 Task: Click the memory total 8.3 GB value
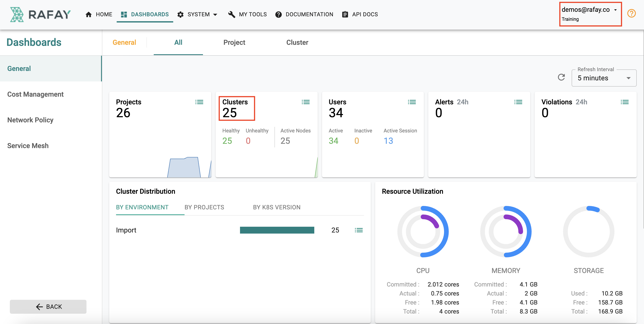pyautogui.click(x=529, y=312)
